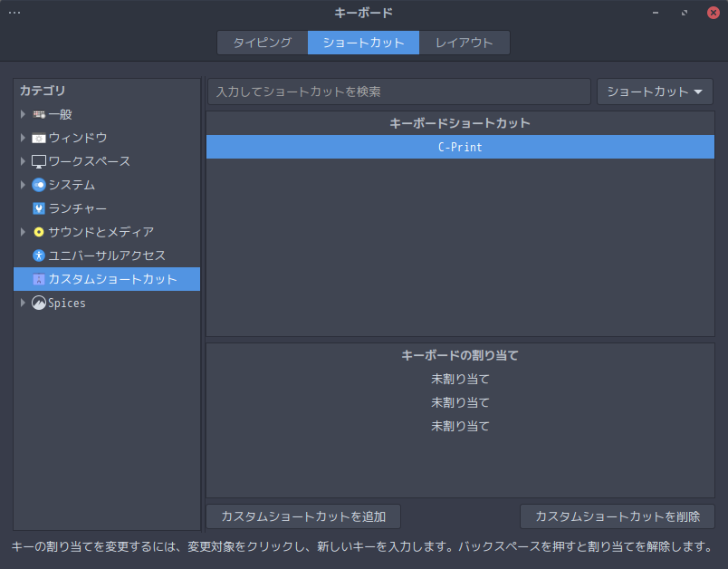Image resolution: width=728 pixels, height=569 pixels.
Task: Click the keyboard icon beside 一般
Action: 39,114
